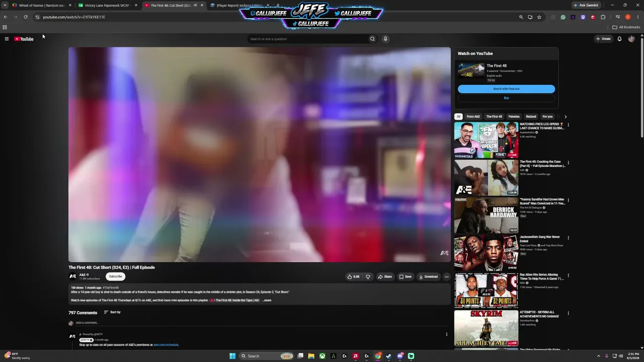This screenshot has width=644, height=362.
Task: Select the All filter chip
Action: pyautogui.click(x=458, y=117)
